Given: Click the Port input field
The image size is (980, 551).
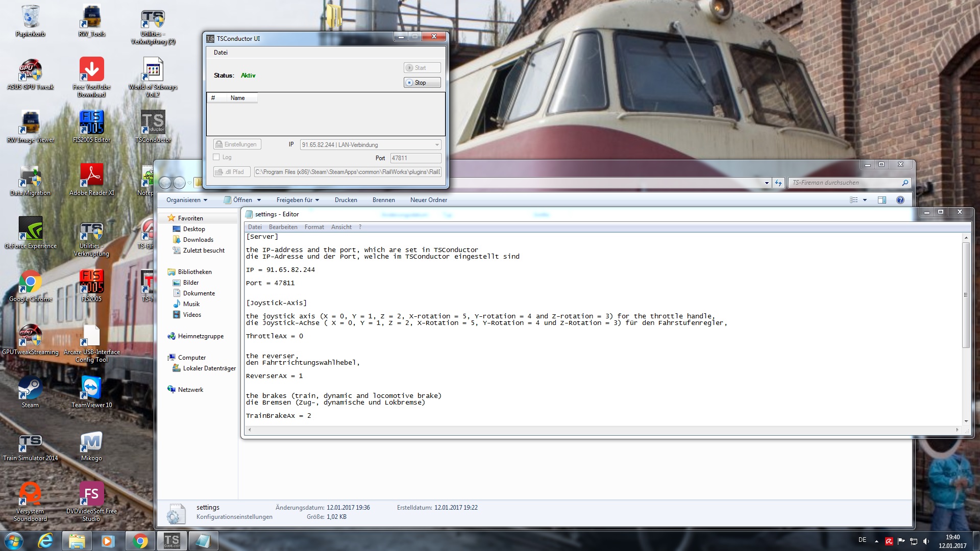Looking at the screenshot, I should click(x=415, y=158).
